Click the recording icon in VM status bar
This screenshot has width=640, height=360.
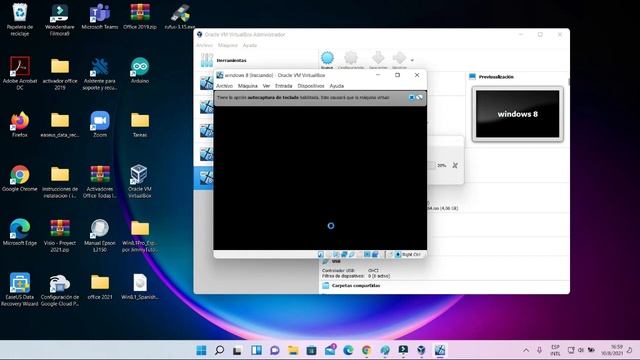coord(375,254)
